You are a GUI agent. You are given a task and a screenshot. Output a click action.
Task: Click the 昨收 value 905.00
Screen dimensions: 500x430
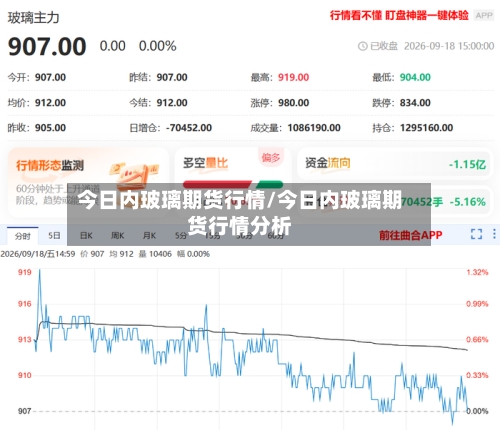point(50,128)
